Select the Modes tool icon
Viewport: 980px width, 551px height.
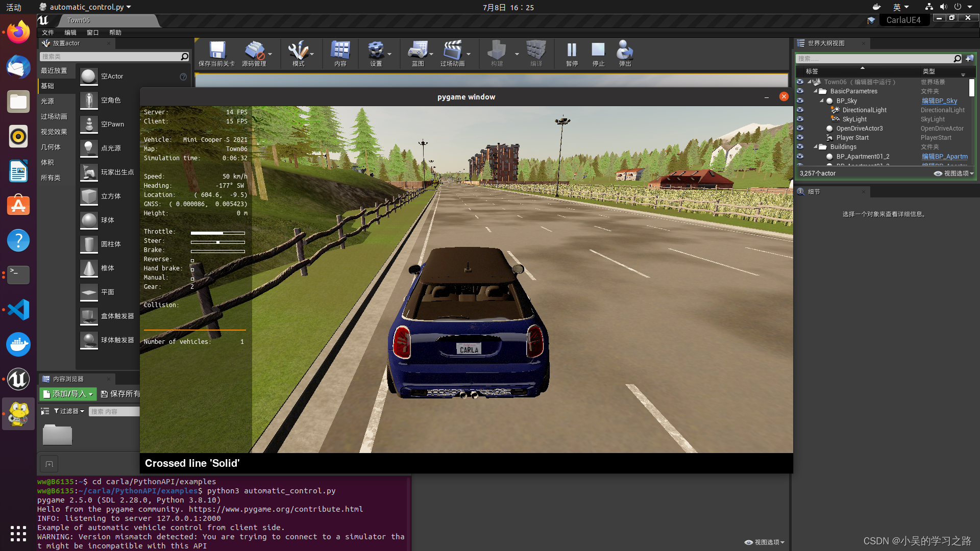click(298, 53)
